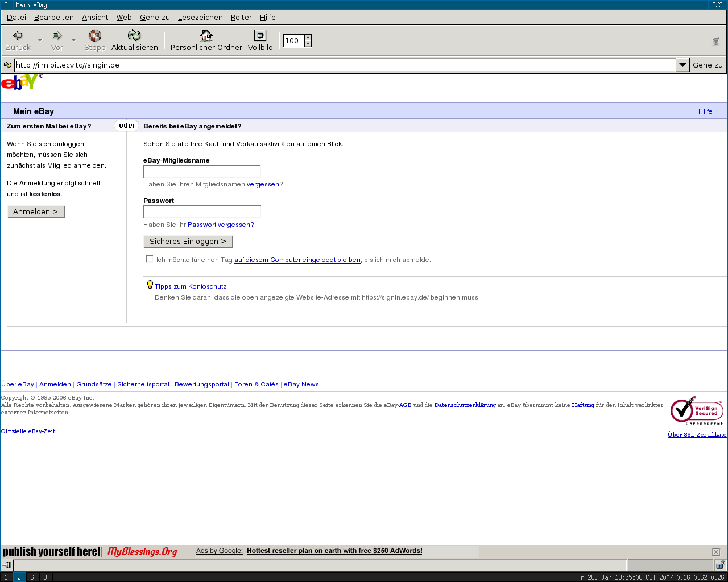Image resolution: width=728 pixels, height=582 pixels.
Task: Click the Anmelden footer link
Action: (55, 384)
